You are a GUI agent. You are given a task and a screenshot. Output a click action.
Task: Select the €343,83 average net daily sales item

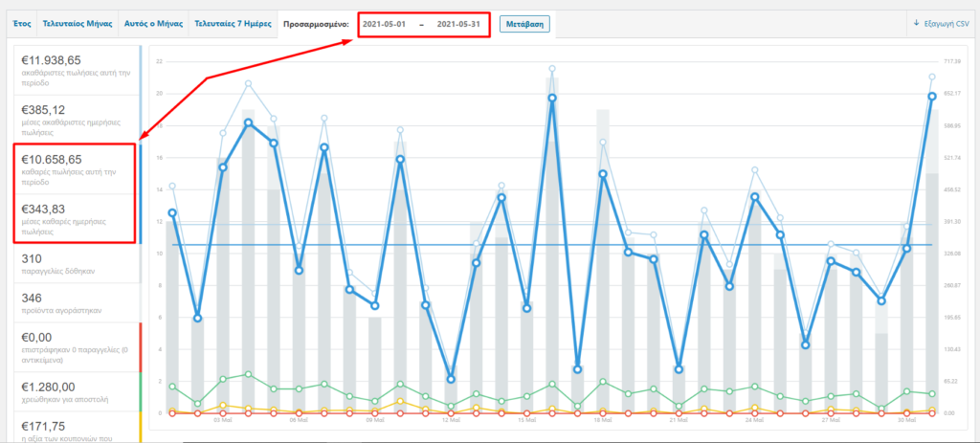(75, 216)
